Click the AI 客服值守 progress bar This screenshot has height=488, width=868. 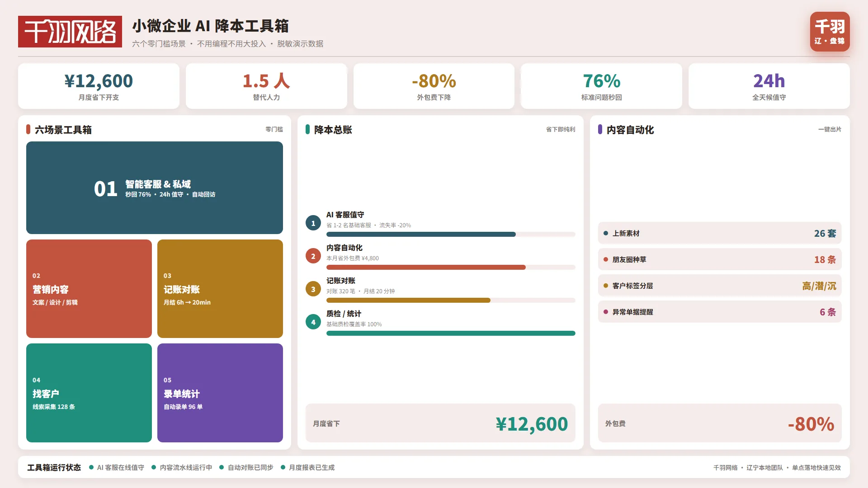coord(451,234)
